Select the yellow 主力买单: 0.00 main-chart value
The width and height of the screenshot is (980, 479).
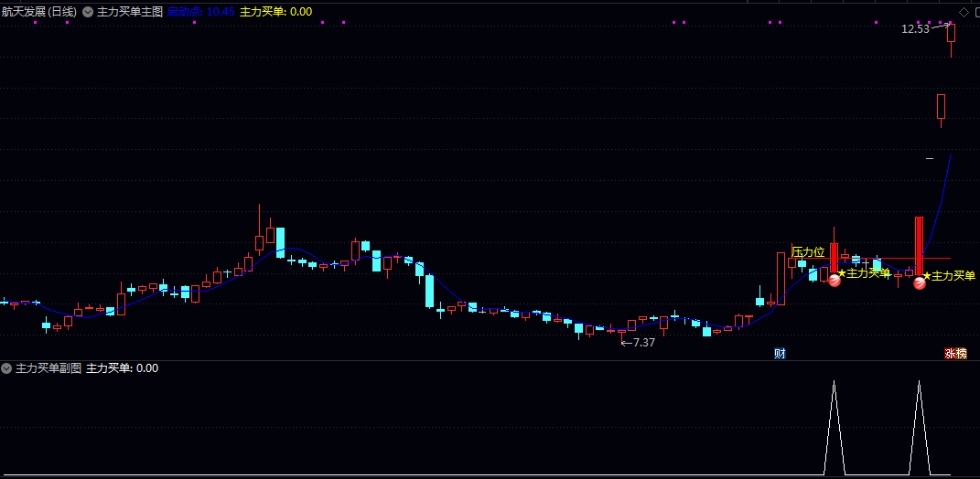[276, 12]
